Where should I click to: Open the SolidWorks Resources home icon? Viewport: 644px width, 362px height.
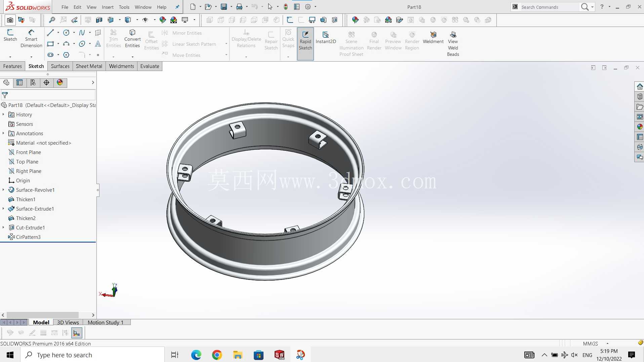pyautogui.click(x=640, y=86)
